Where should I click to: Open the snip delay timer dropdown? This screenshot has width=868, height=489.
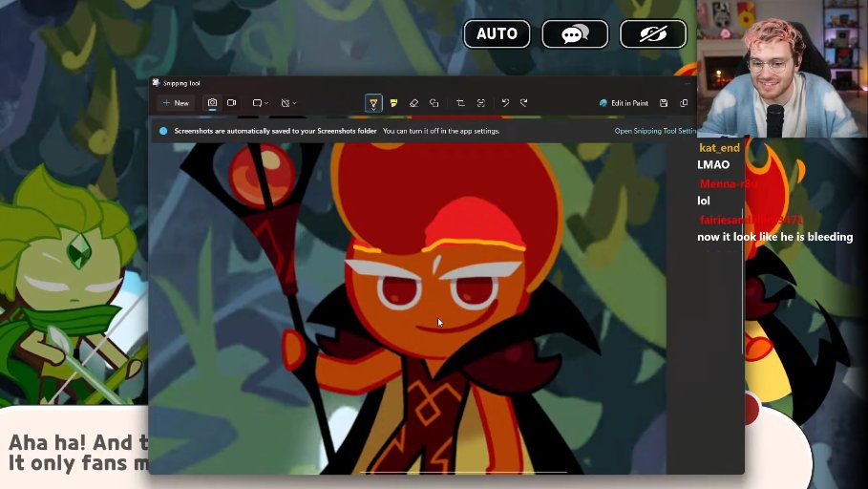(x=288, y=103)
